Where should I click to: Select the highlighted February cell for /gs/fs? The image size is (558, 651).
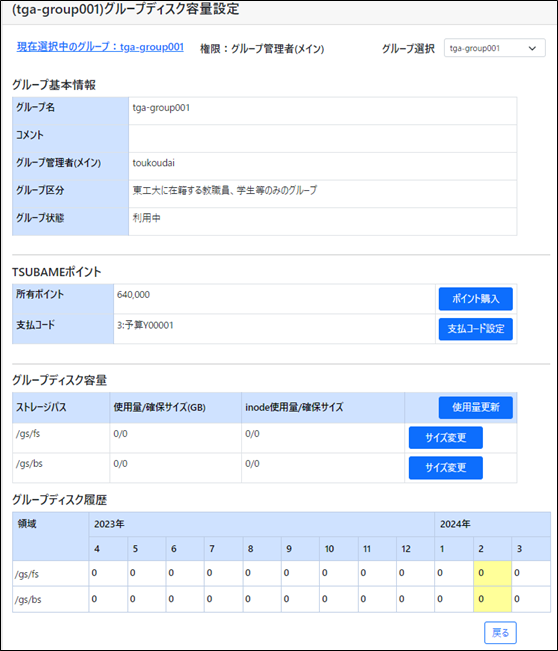point(492,573)
